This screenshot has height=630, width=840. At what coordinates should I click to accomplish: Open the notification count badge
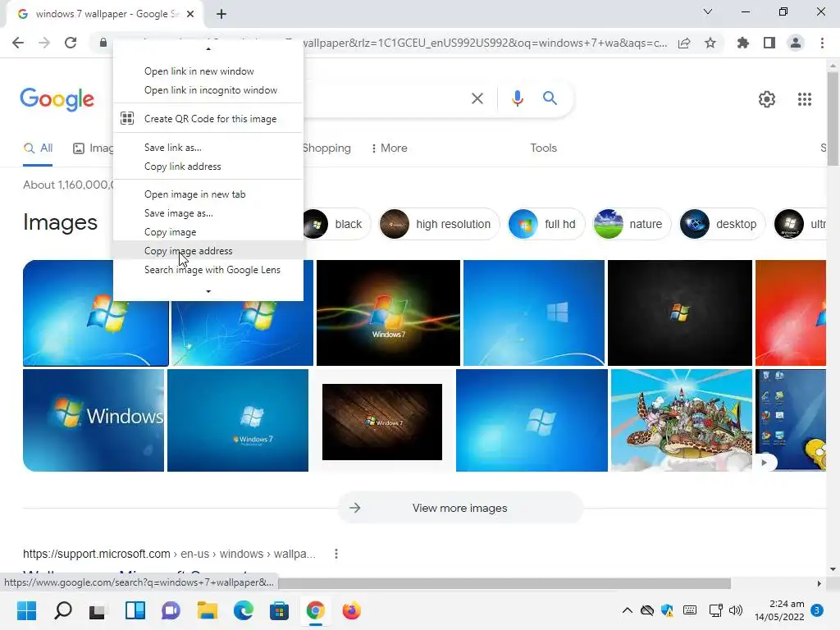[817, 610]
